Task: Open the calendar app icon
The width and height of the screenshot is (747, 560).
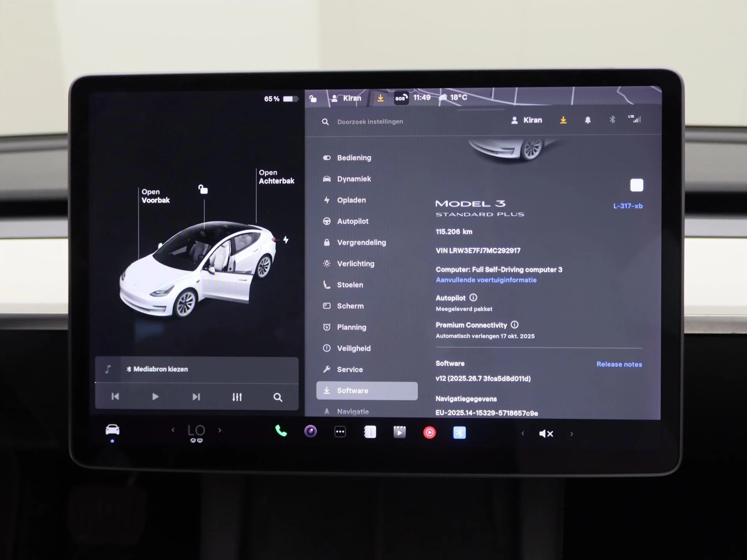Action: pos(370,432)
